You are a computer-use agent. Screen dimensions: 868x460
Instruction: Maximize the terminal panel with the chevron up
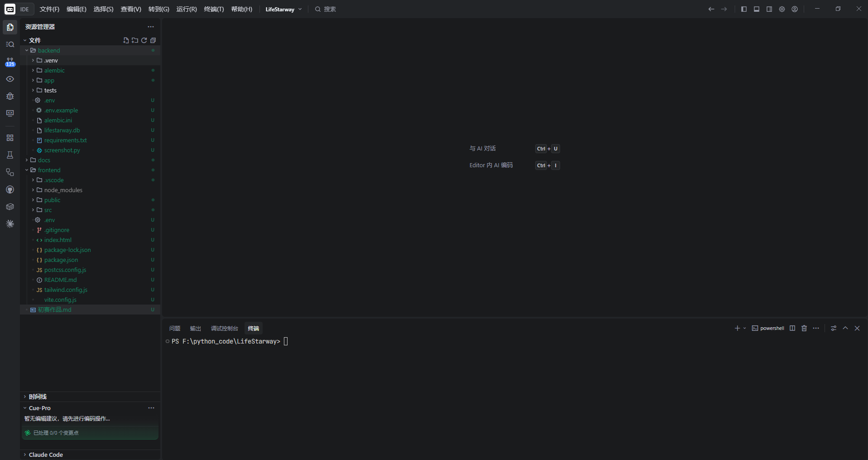click(845, 328)
